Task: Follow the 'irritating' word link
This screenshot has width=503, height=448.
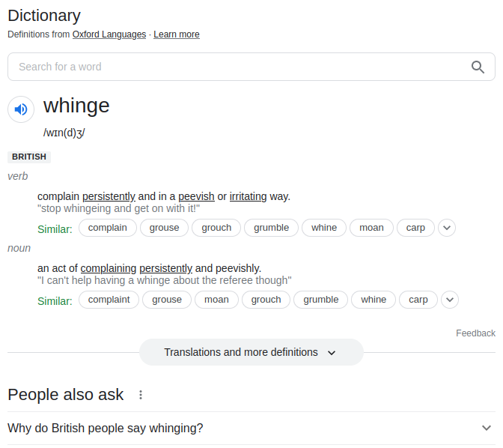Action: coord(248,196)
